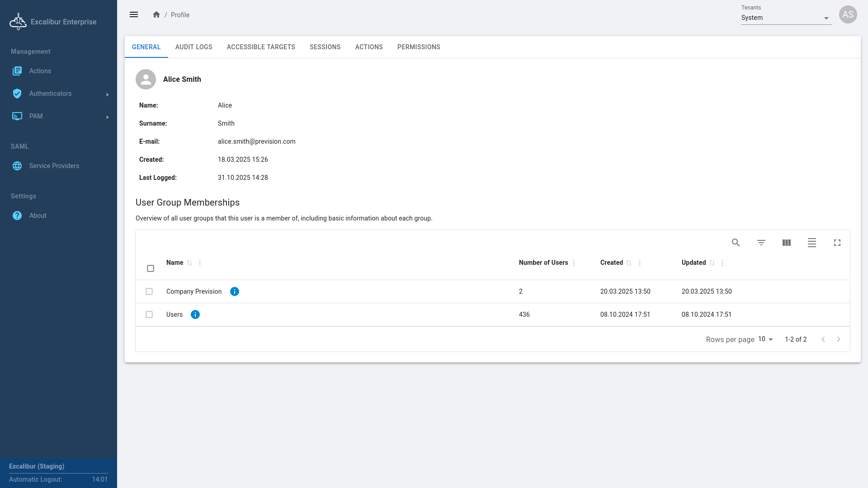Viewport: 868px width, 488px height.
Task: Click the home breadcrumb icon
Action: point(156,14)
